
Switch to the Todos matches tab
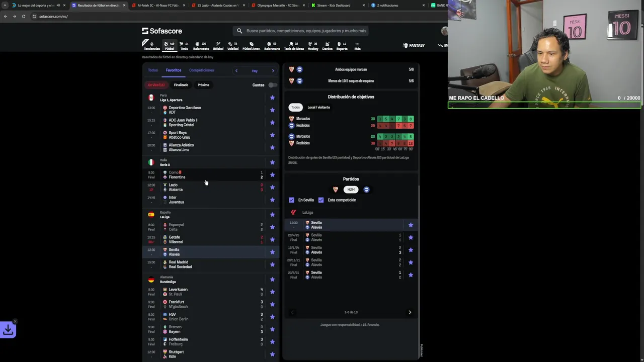tap(153, 70)
